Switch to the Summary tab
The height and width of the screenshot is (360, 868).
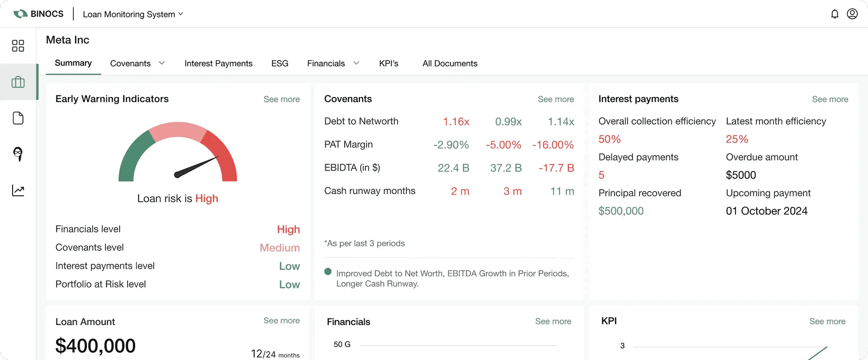tap(73, 63)
